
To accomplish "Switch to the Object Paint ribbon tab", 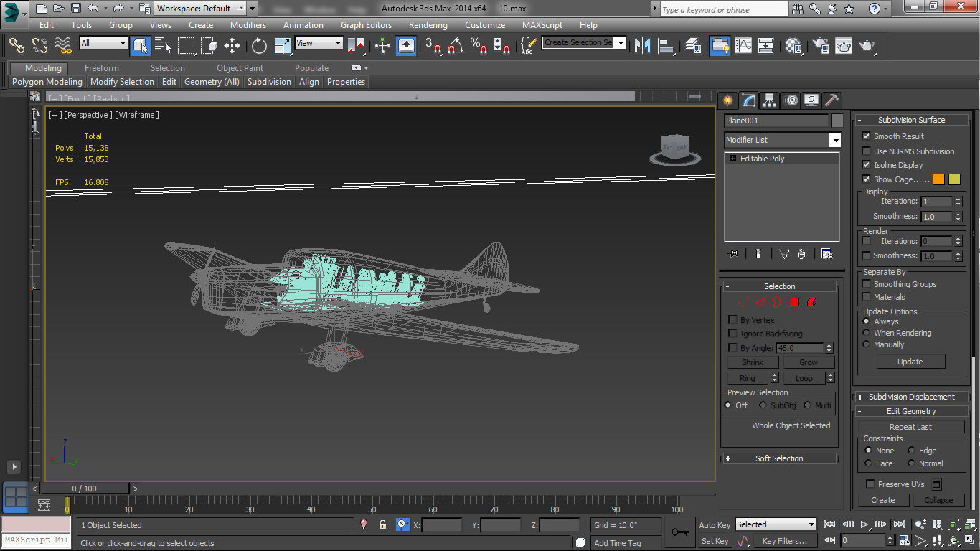I will point(240,68).
